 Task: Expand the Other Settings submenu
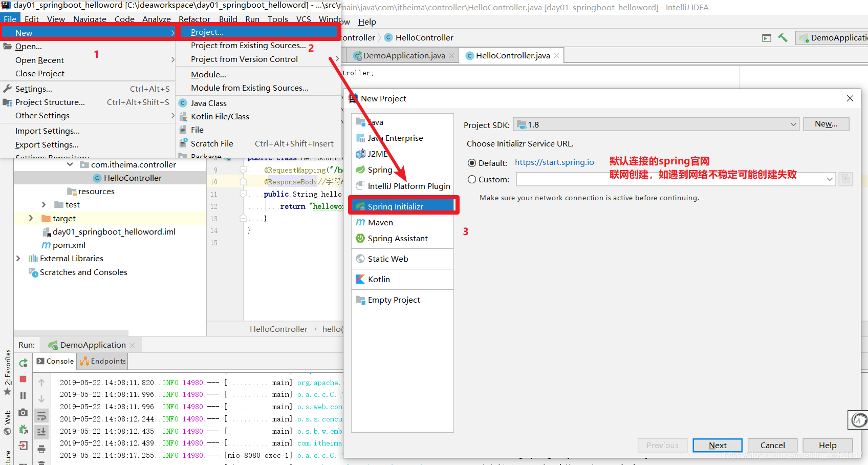88,116
